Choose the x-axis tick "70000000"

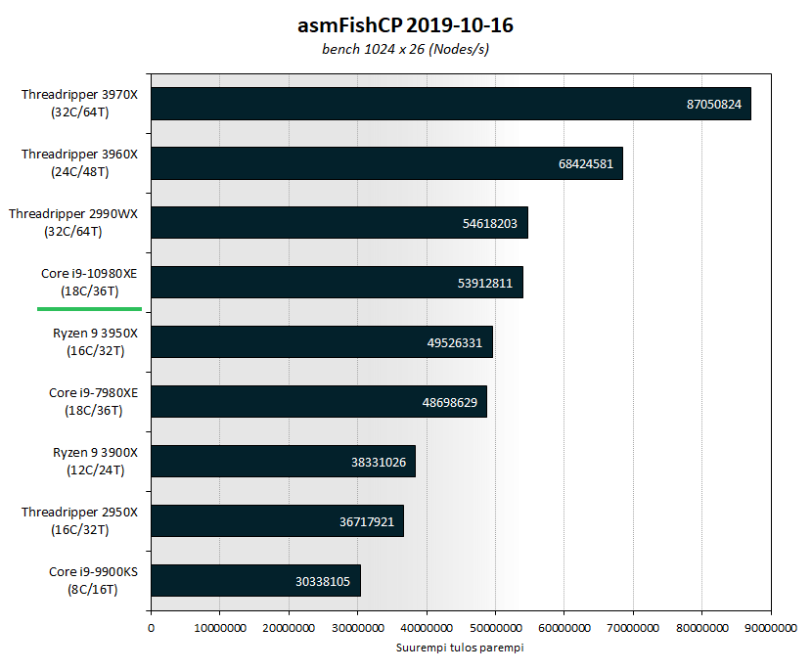[x=633, y=628]
